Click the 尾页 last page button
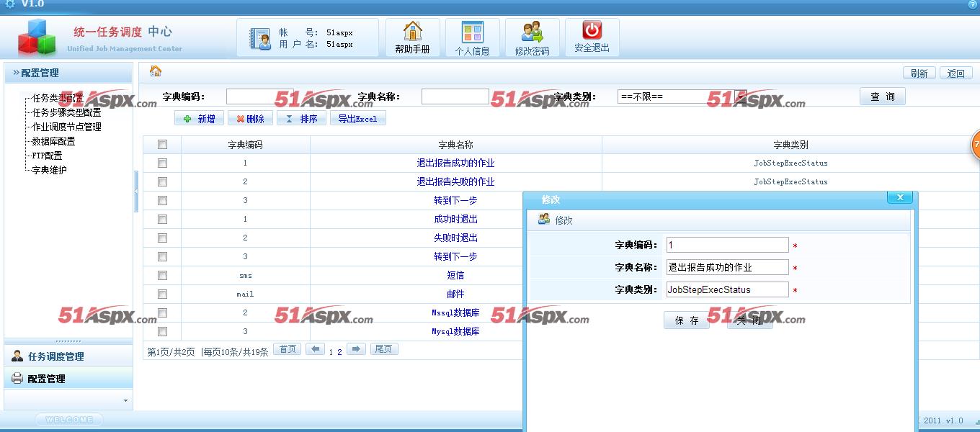The image size is (980, 432). tap(383, 349)
